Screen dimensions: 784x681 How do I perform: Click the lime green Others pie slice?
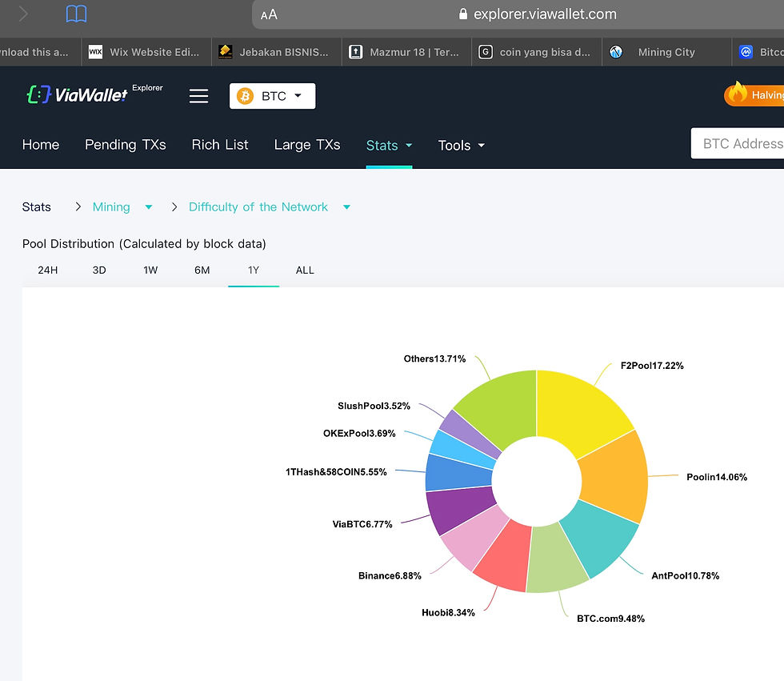coord(505,407)
